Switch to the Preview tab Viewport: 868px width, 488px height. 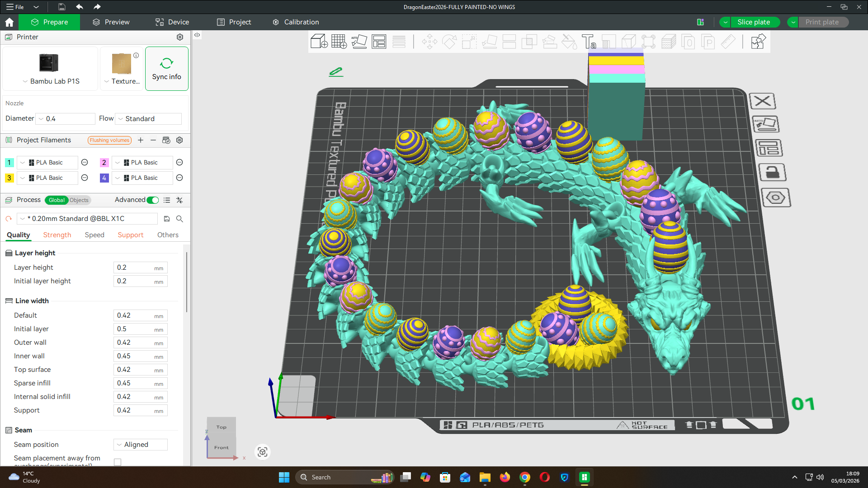tap(111, 22)
